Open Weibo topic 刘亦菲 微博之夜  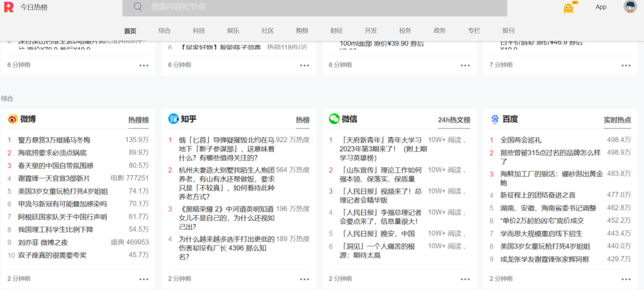43,242
